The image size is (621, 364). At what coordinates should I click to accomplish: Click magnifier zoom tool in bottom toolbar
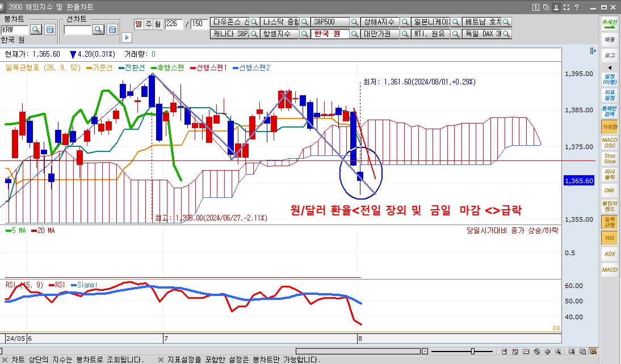point(558,352)
